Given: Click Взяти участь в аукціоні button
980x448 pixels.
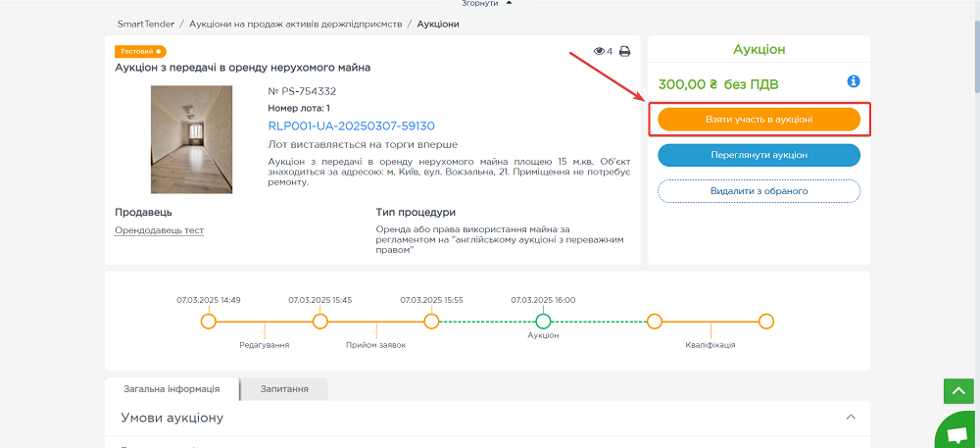Looking at the screenshot, I should [x=759, y=119].
